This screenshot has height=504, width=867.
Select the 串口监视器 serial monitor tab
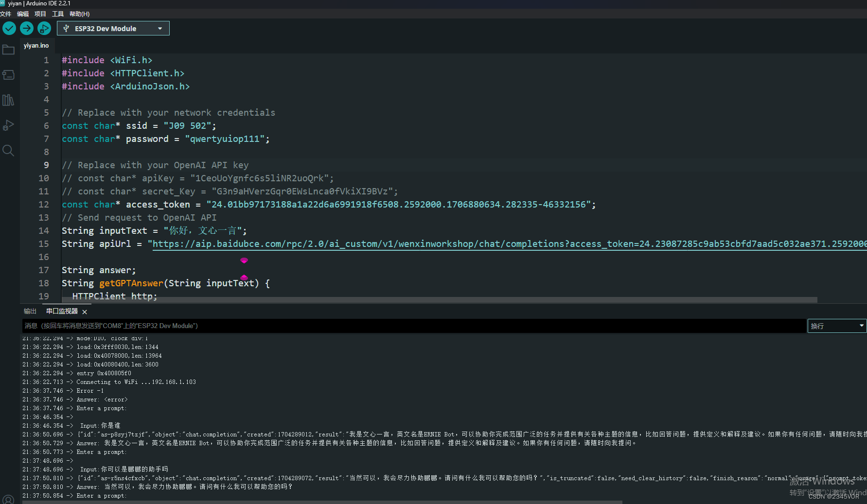tap(62, 311)
